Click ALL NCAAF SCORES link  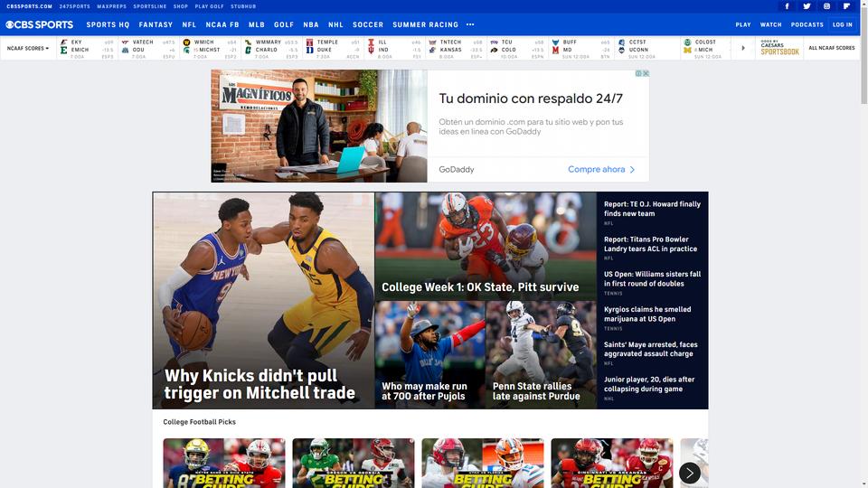click(x=832, y=48)
